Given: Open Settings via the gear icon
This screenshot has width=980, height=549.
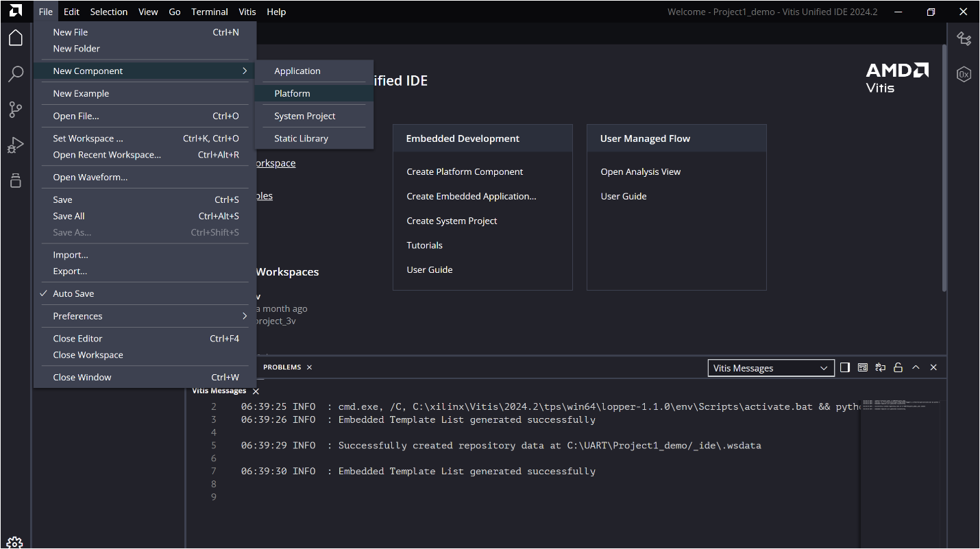Looking at the screenshot, I should coord(15,541).
